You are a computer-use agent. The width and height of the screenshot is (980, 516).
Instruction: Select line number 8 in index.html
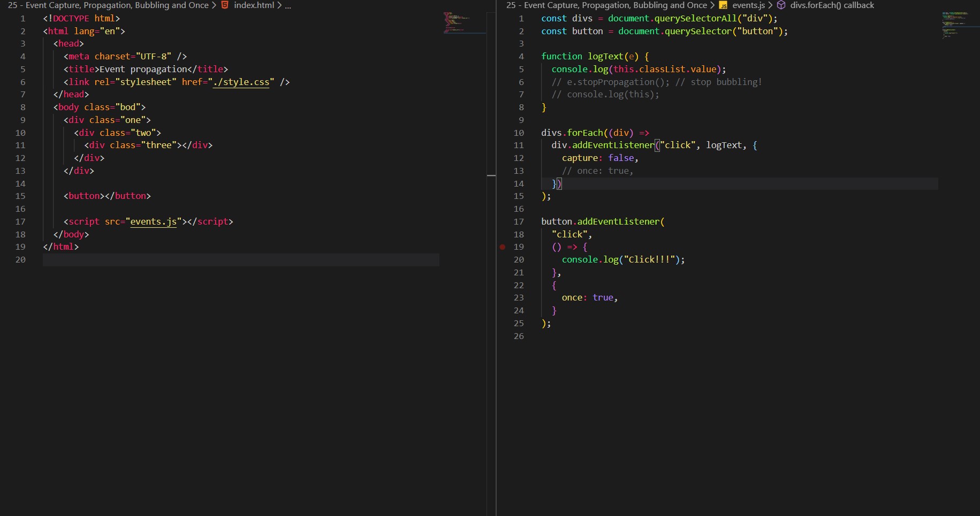[x=22, y=107]
